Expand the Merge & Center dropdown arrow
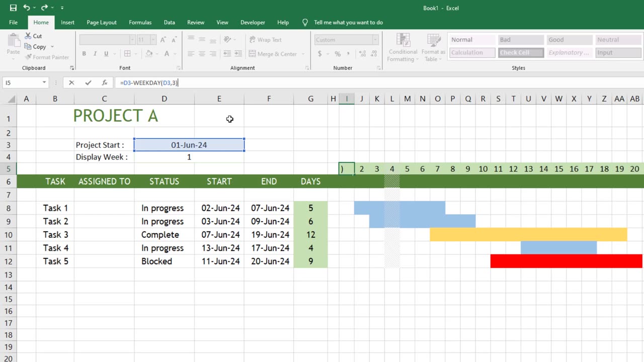 (303, 54)
